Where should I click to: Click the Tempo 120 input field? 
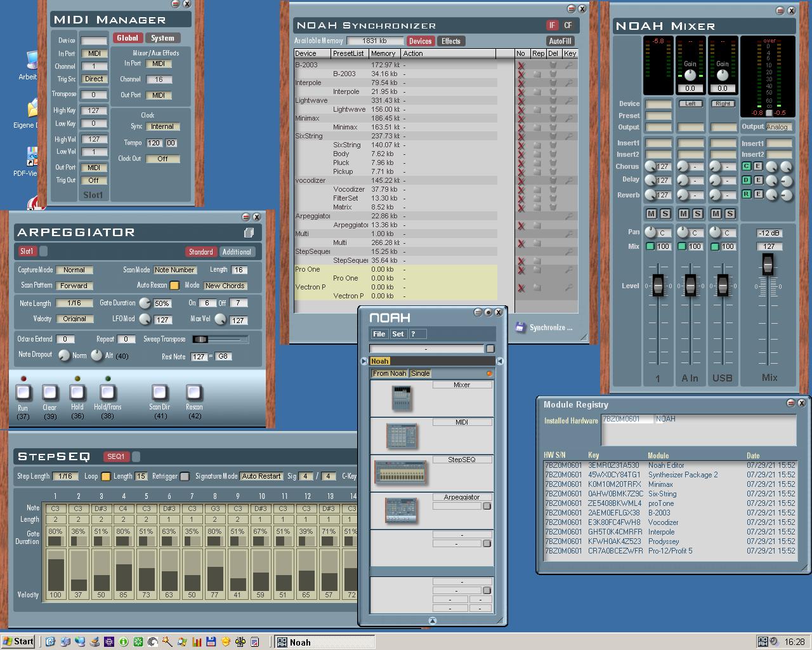(154, 143)
